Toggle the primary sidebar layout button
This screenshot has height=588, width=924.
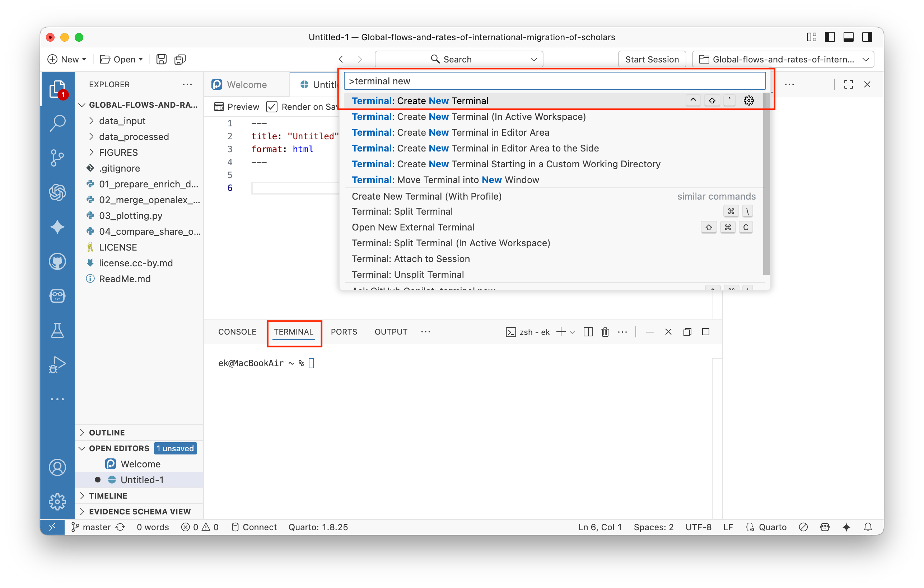click(830, 37)
